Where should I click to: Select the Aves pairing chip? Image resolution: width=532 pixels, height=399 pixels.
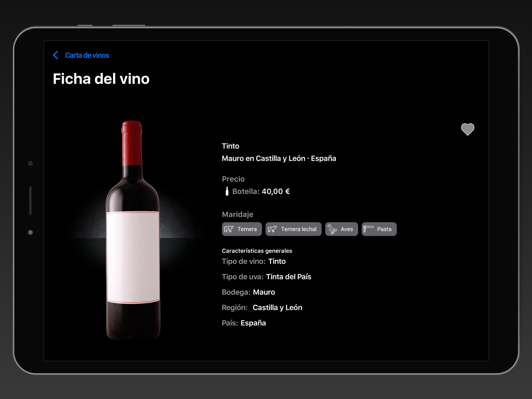click(342, 229)
